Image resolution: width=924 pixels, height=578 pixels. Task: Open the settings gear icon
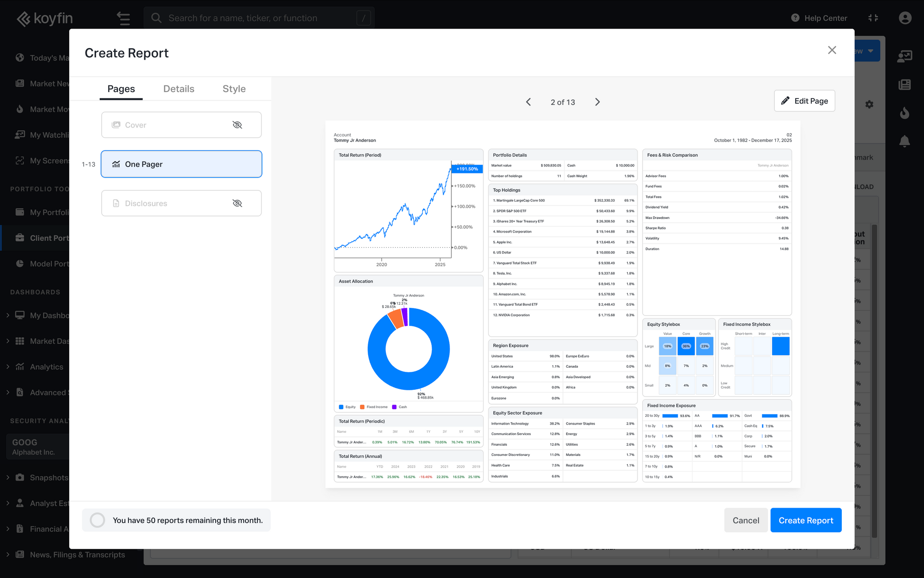click(x=869, y=105)
